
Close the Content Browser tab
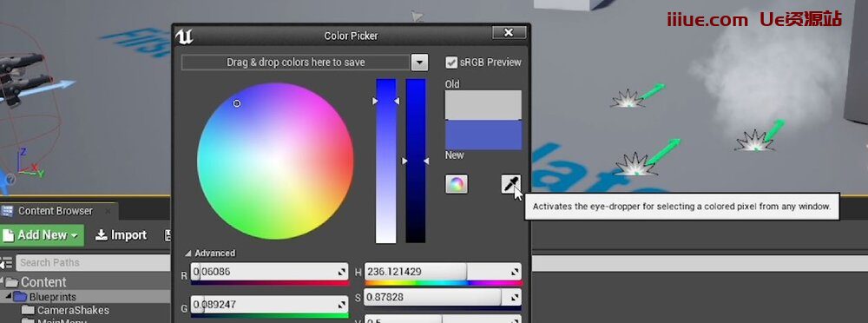(x=108, y=210)
